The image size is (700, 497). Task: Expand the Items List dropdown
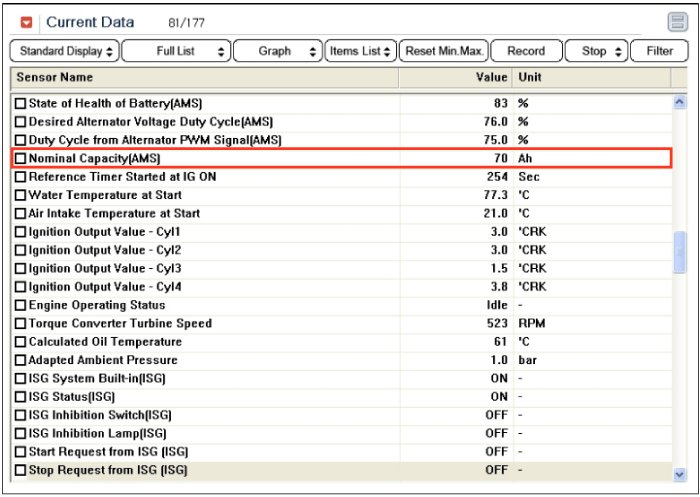360,51
